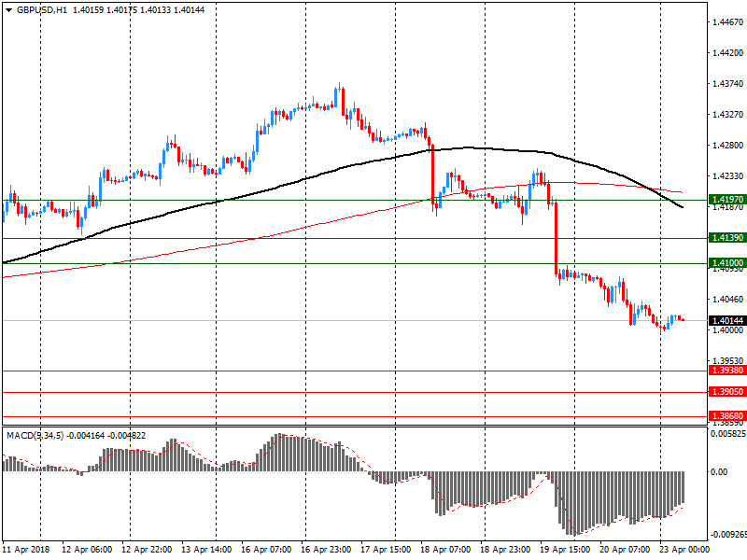The height and width of the screenshot is (560, 747).
Task: Open the chart dropdown triangle beside GBPUSD,H1
Action: 8,10
